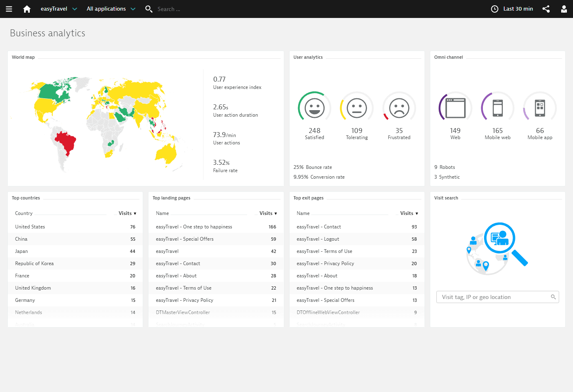Select the Republic of Korea row
Screen dimensions: 573x392
point(75,264)
